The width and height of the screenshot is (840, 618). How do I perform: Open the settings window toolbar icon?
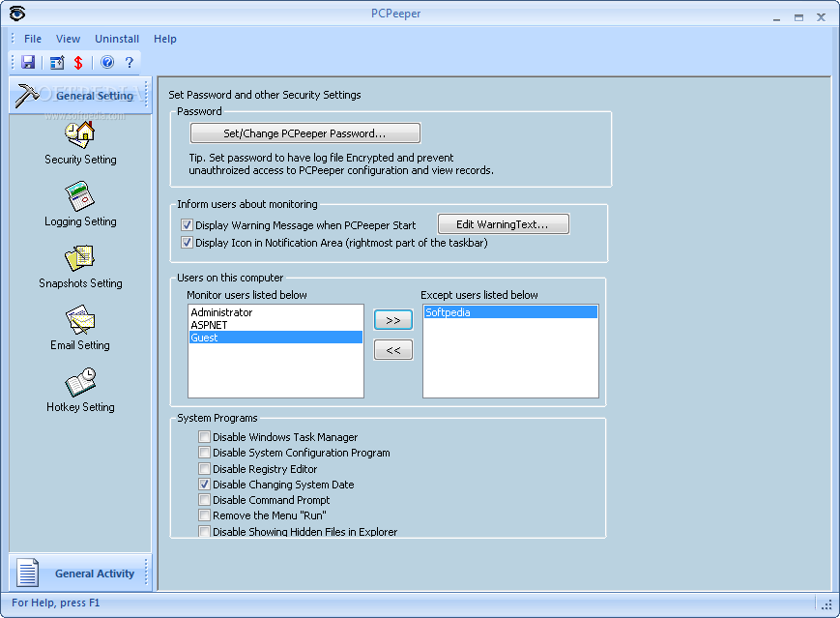click(x=57, y=62)
